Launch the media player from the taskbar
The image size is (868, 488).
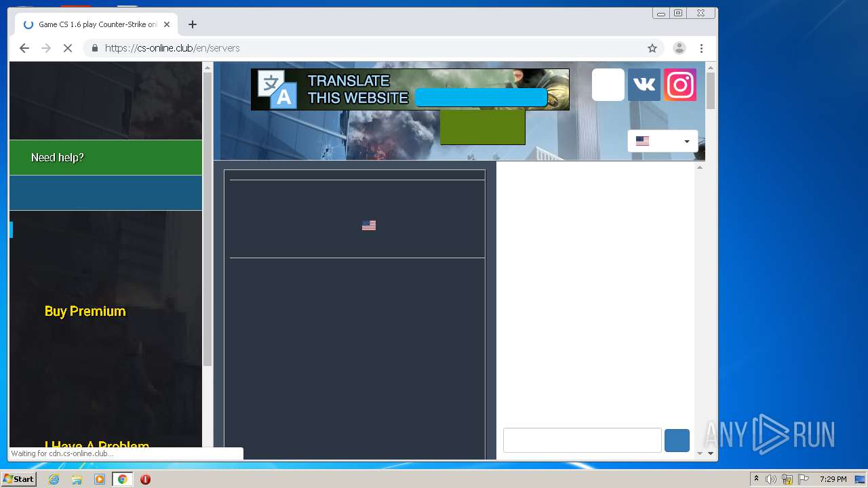tap(100, 479)
